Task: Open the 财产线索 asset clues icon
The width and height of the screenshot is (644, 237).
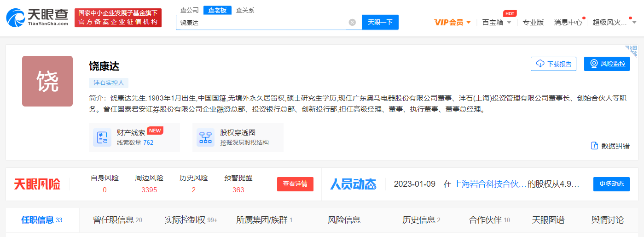Action: point(102,137)
